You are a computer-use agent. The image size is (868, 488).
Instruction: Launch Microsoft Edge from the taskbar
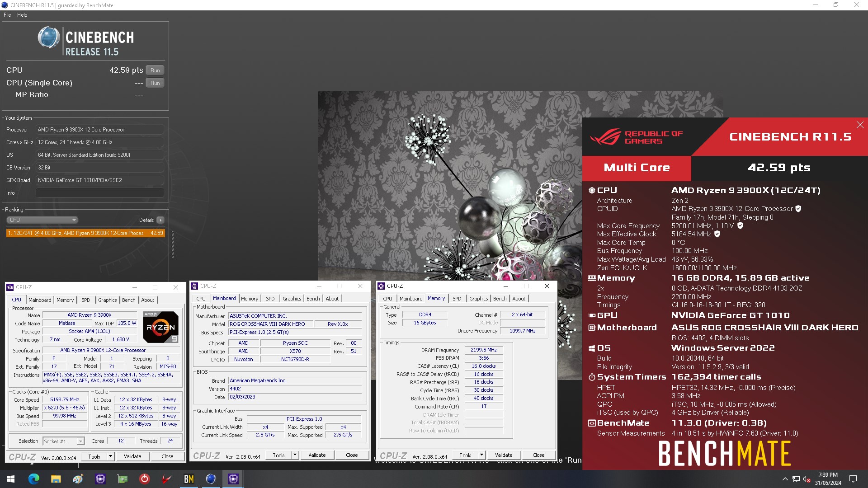[x=33, y=479]
